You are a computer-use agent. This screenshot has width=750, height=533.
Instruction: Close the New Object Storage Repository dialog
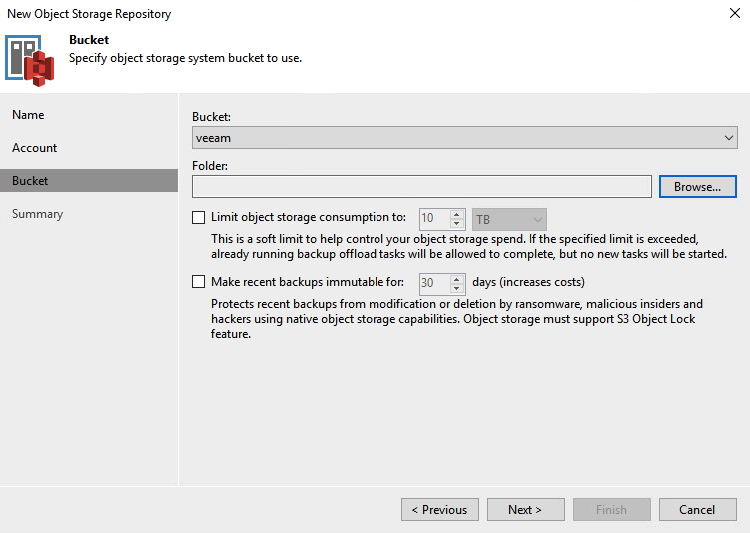point(735,13)
